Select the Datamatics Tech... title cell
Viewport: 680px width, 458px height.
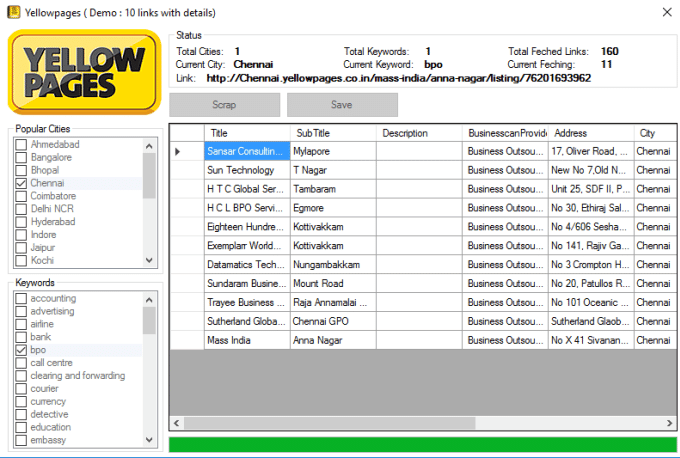pyautogui.click(x=247, y=265)
